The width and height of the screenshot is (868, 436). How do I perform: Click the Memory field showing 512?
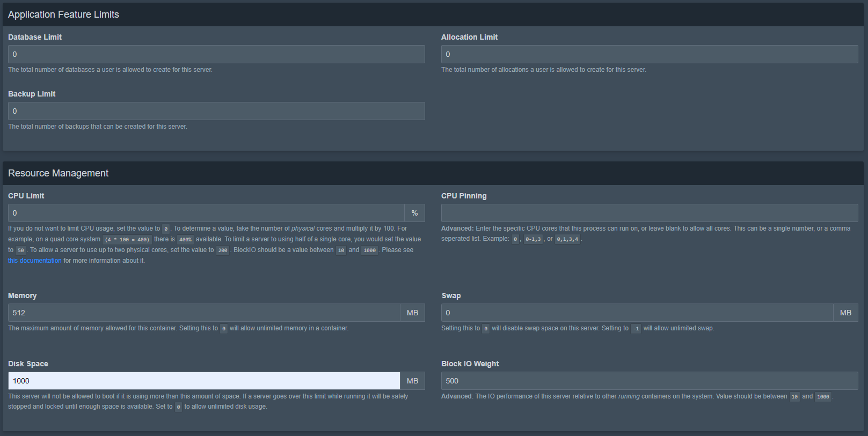pyautogui.click(x=204, y=313)
